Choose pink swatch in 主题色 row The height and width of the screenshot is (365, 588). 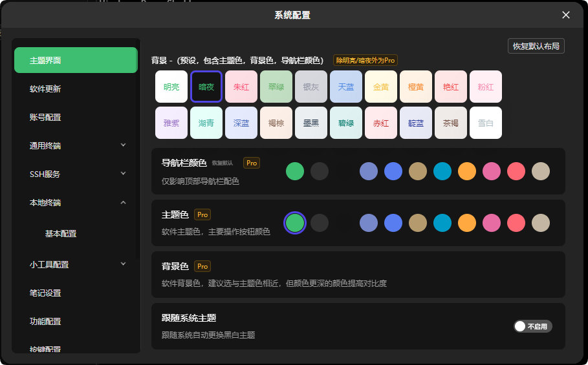492,223
